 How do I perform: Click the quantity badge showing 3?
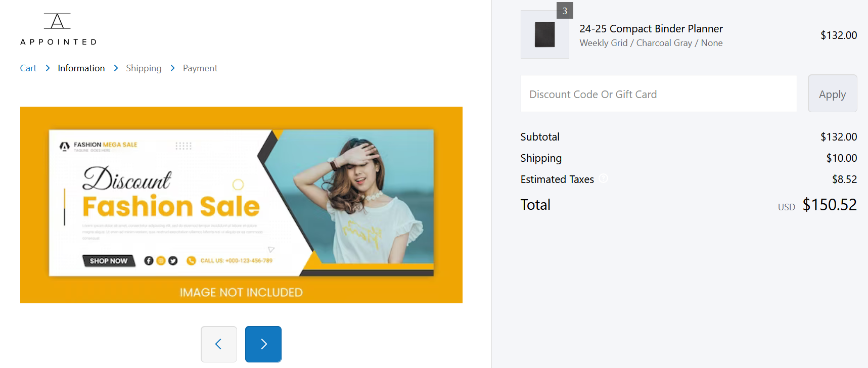pos(565,11)
